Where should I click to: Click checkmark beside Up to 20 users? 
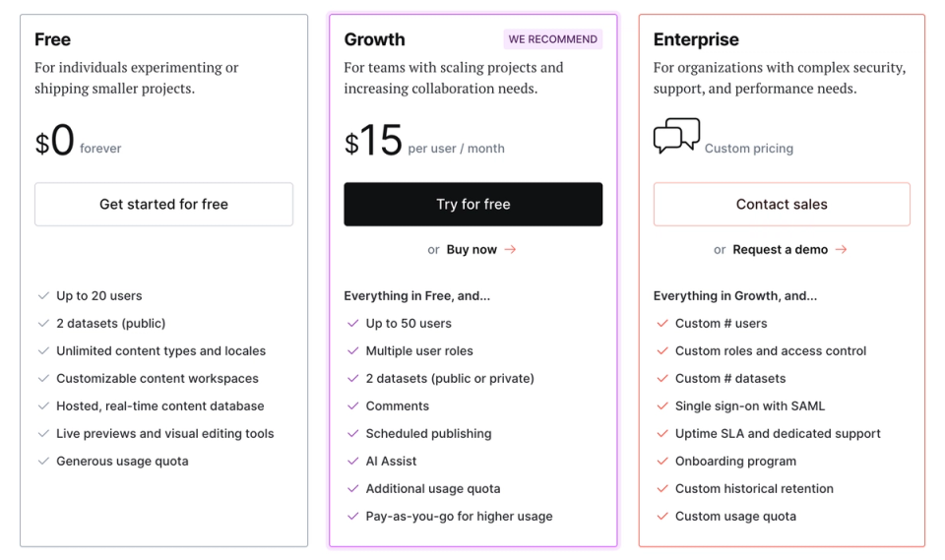pos(43,296)
